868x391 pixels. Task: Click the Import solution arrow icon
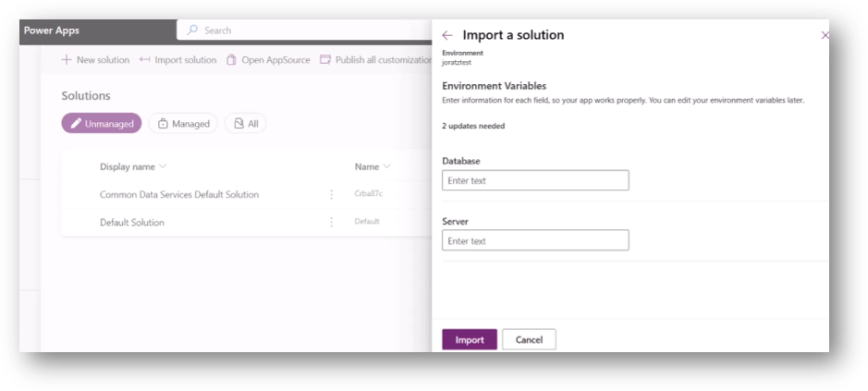(x=144, y=60)
